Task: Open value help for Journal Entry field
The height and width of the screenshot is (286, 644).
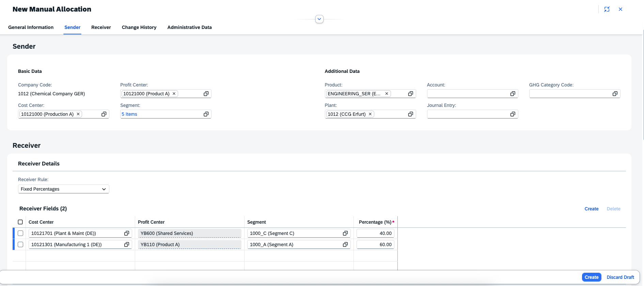Action: tap(513, 114)
